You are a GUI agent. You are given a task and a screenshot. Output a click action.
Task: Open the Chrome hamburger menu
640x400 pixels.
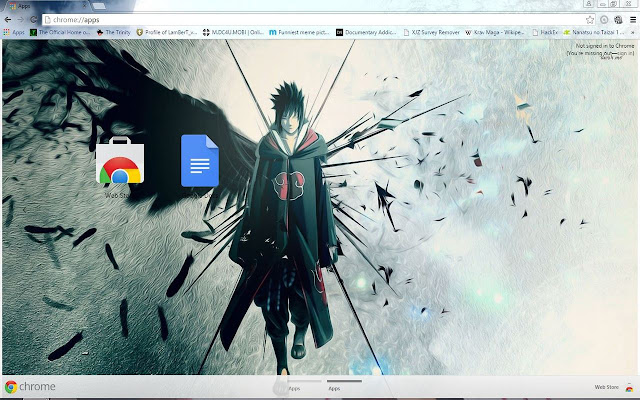coord(633,20)
